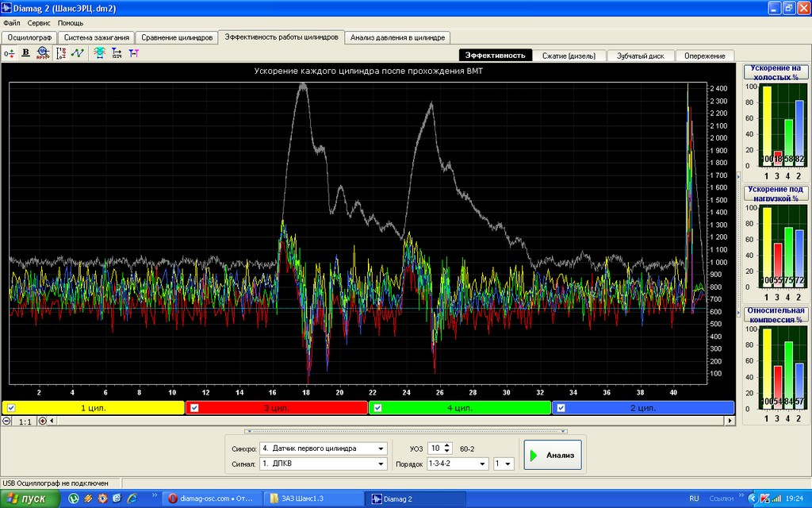Zoom out with the minus magnifier icon
This screenshot has height=508, width=812.
point(6,421)
